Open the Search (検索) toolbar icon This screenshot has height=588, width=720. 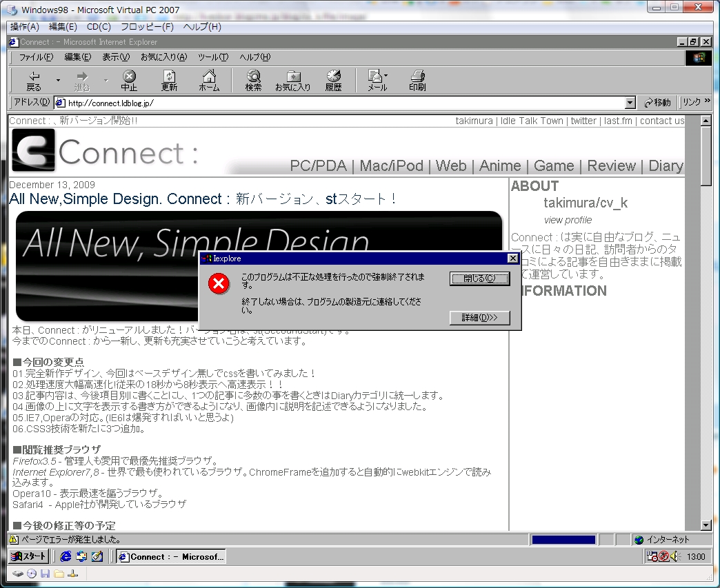click(253, 81)
